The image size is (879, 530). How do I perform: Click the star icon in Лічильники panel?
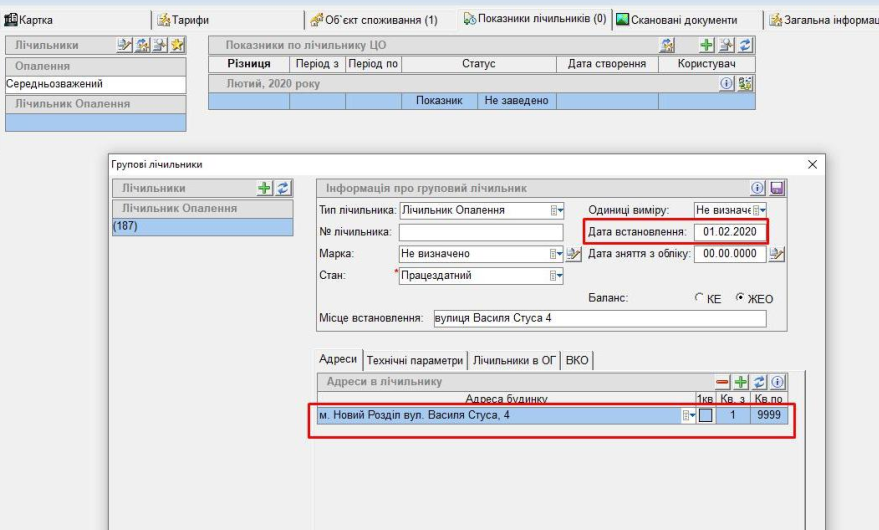pos(177,45)
